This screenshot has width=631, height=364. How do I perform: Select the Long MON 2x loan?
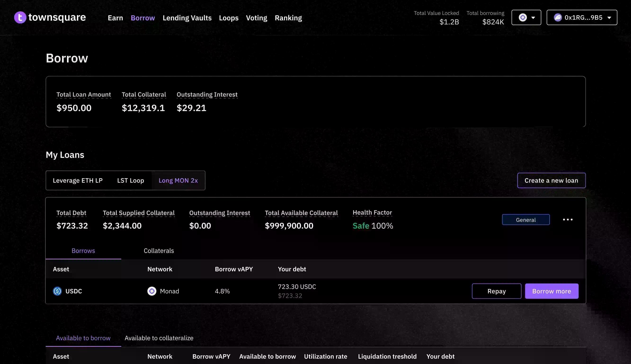tap(178, 181)
